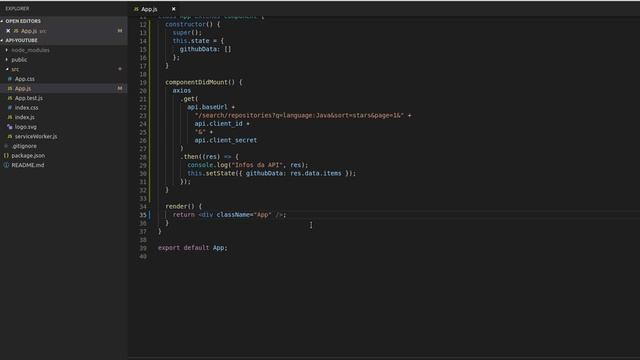Screen dimensions: 640x360
Task: Click line number 35 in the gutter
Action: pos(142,215)
